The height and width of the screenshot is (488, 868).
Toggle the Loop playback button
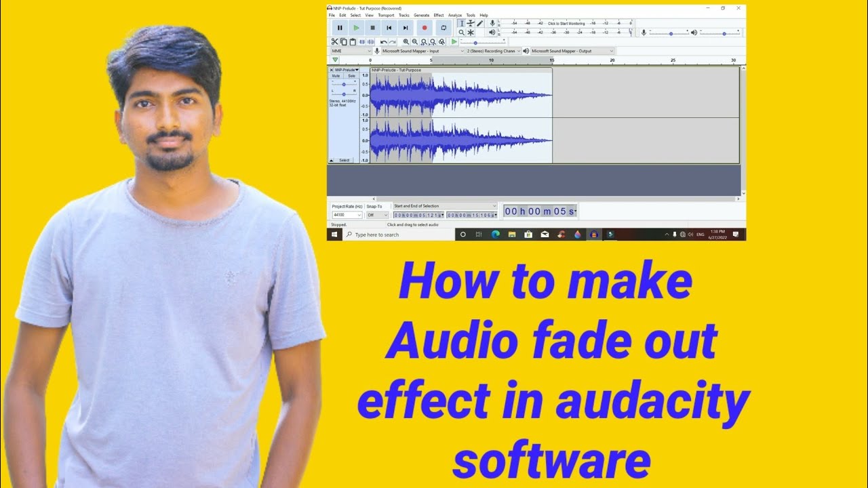pos(443,28)
